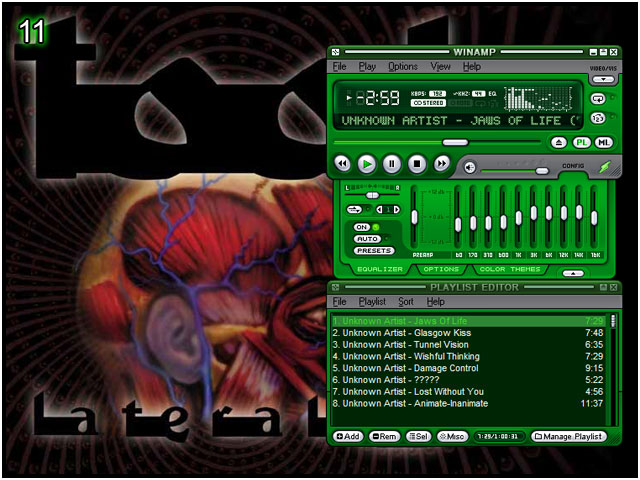This screenshot has width=640, height=480.
Task: Open the Winamp File menu
Action: click(339, 67)
